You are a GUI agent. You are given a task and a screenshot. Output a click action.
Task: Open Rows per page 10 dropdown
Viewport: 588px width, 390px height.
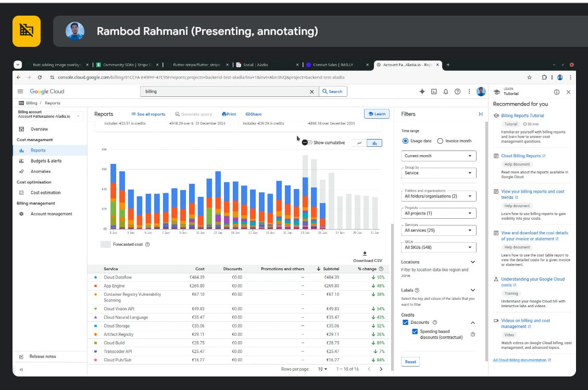[322, 369]
